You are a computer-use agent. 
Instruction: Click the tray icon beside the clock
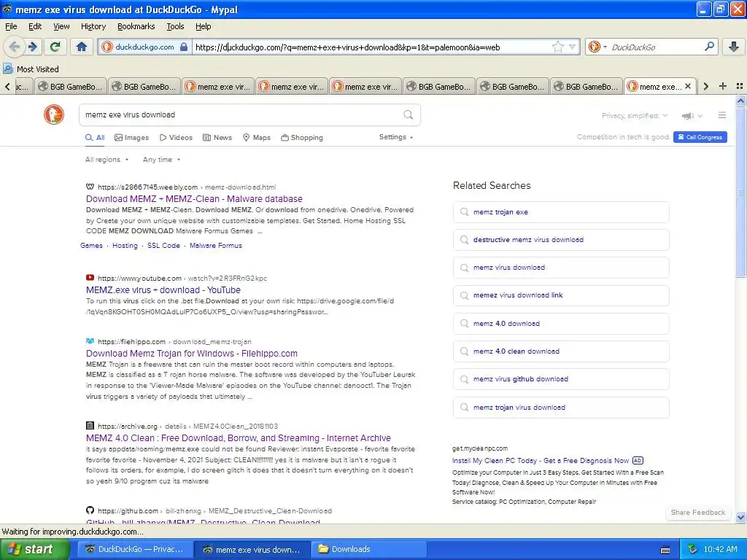[x=693, y=550]
